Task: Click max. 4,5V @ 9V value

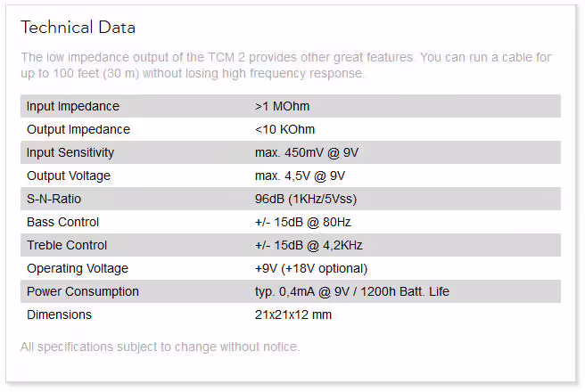Action: click(x=300, y=176)
